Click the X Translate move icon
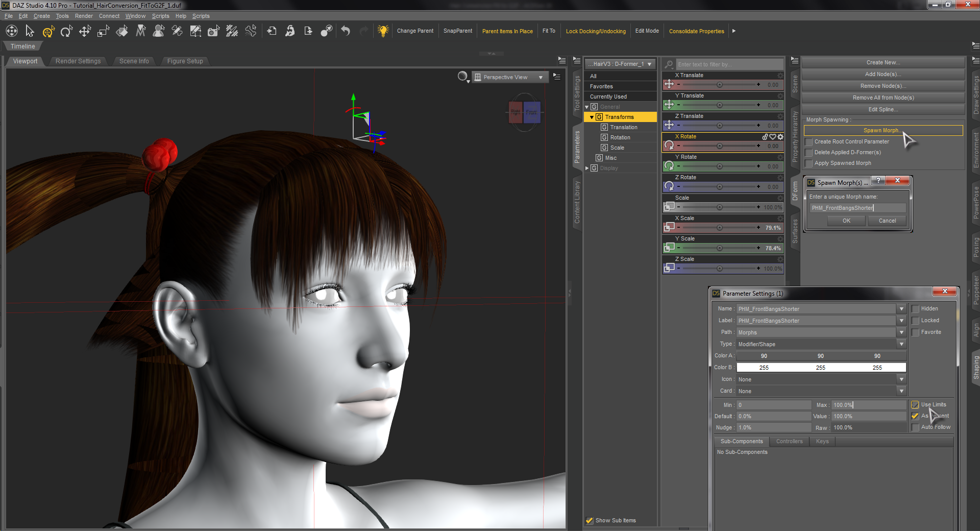The image size is (980, 531). pyautogui.click(x=669, y=84)
